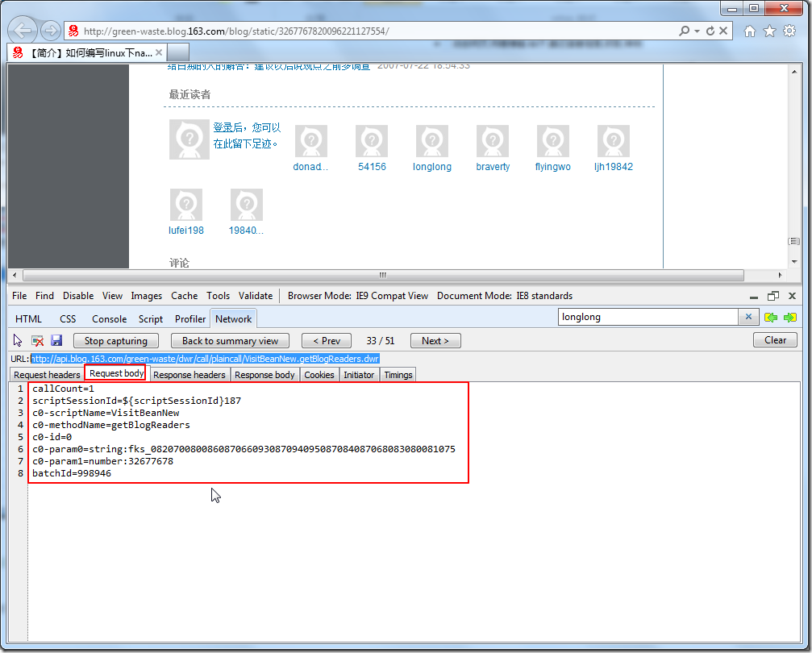The image size is (812, 653).
Task: Close the developer tools pane
Action: tap(792, 296)
